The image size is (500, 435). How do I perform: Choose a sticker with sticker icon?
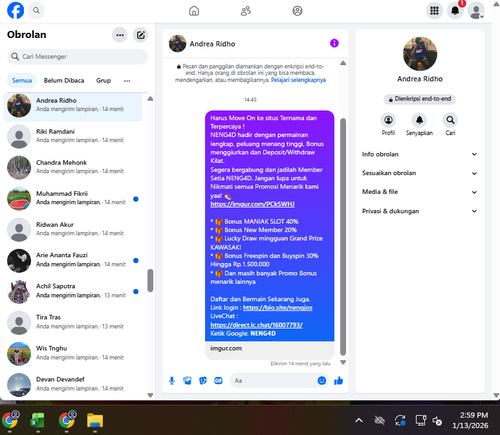coord(203,381)
